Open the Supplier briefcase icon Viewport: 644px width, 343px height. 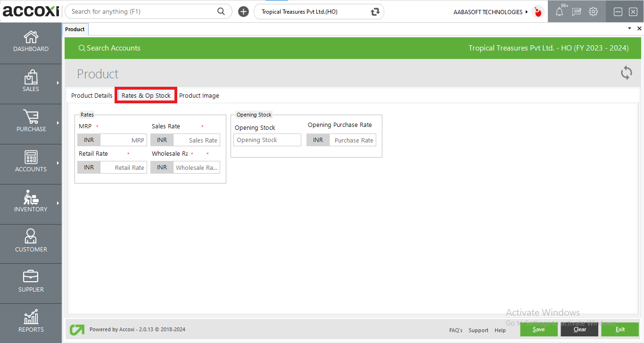click(31, 276)
